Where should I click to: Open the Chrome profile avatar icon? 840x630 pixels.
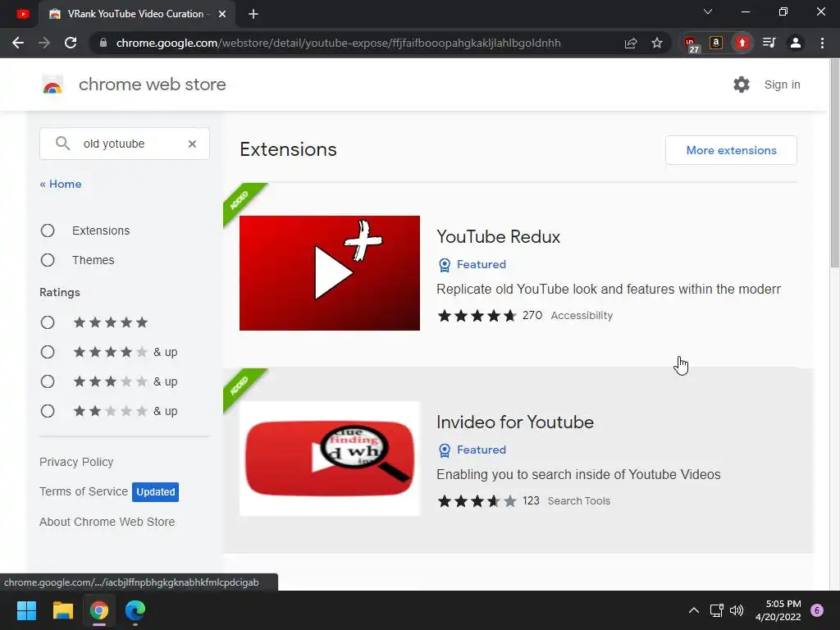click(x=796, y=43)
